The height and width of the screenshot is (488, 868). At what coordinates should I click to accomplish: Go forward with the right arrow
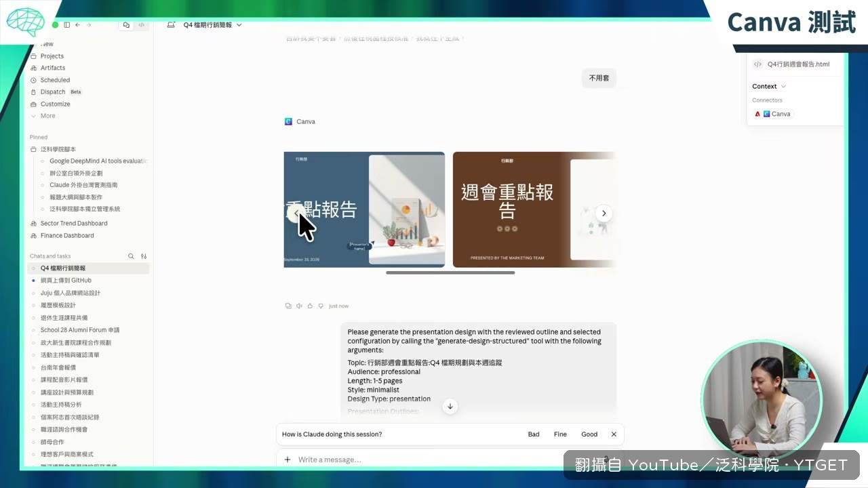tap(89, 25)
